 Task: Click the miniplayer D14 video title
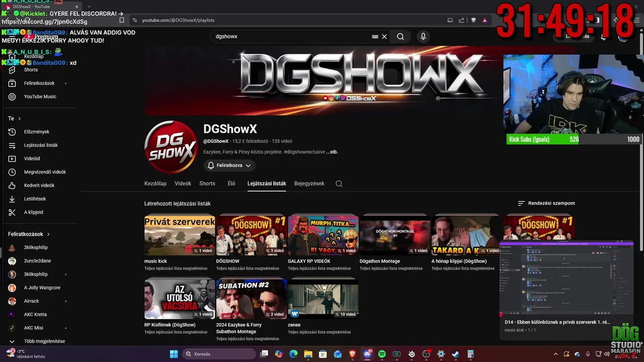pos(557,322)
